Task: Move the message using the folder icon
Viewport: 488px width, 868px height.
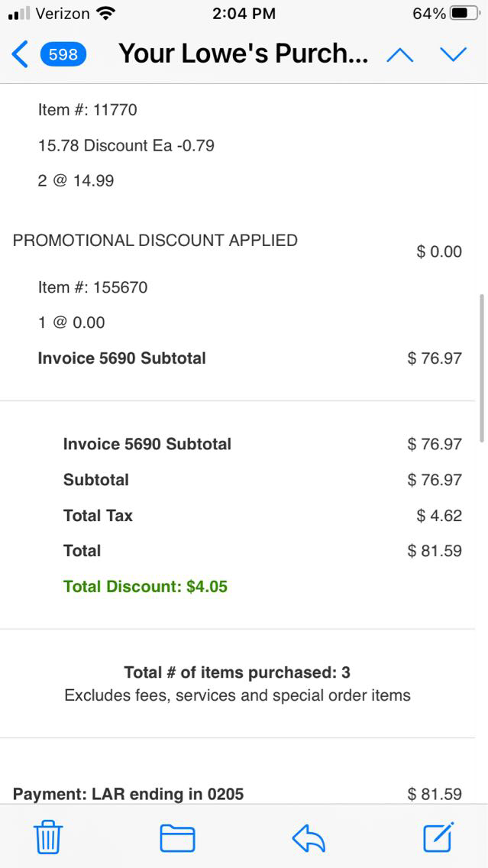Action: [177, 837]
